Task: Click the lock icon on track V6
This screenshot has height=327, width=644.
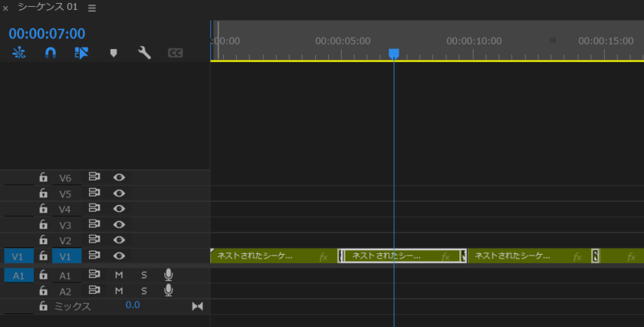Action: (x=44, y=177)
